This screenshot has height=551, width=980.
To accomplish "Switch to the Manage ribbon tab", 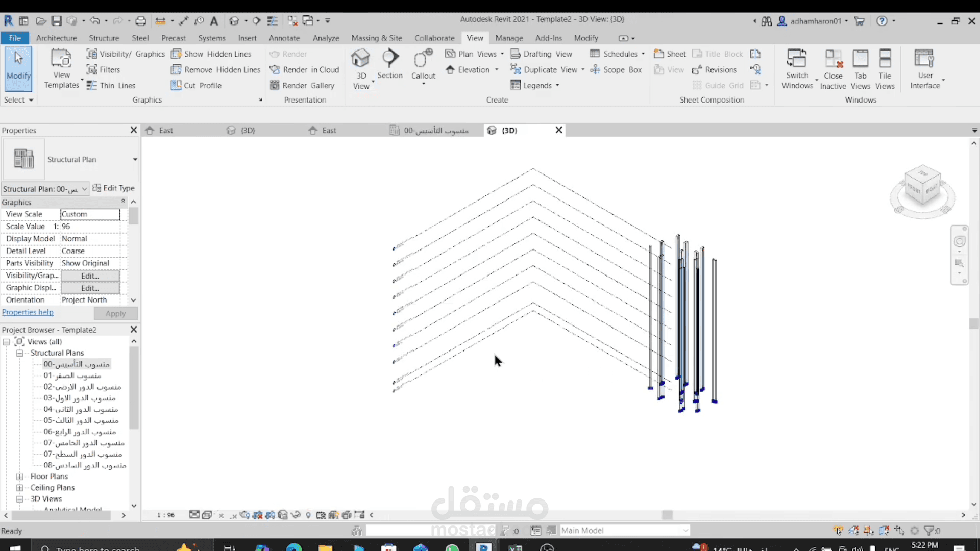I will 509,38.
